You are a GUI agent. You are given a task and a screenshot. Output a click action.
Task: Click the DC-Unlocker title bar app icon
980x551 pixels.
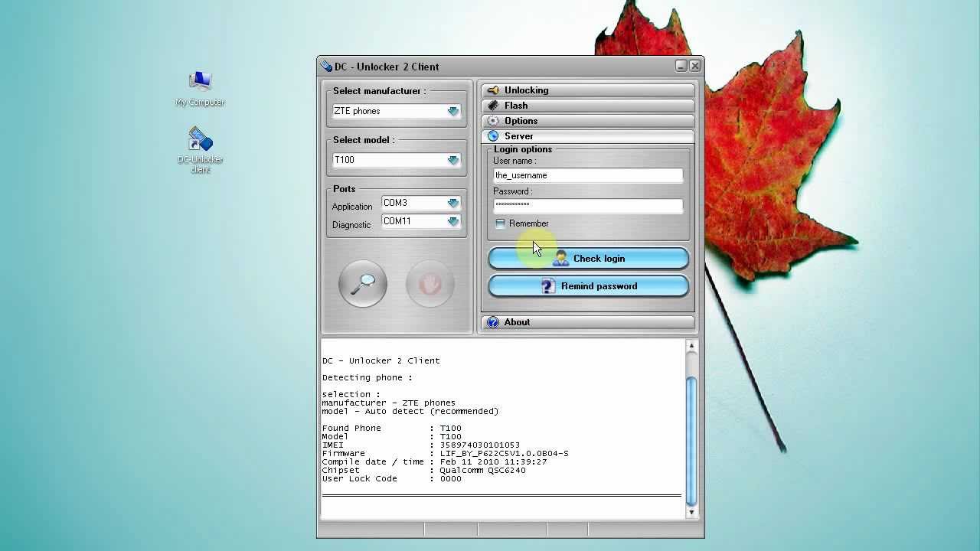click(326, 67)
